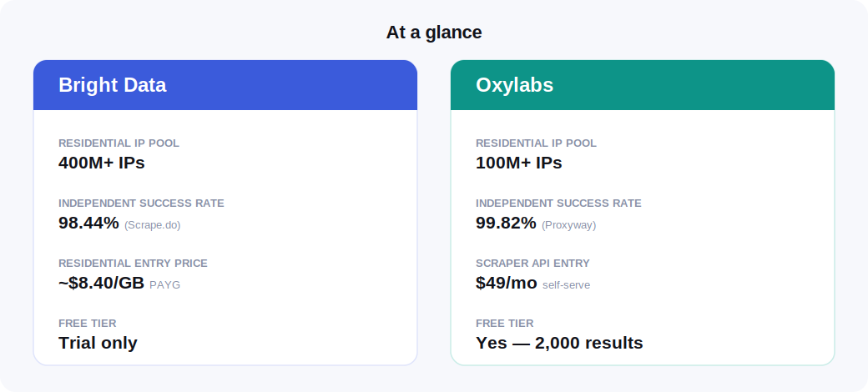The height and width of the screenshot is (392, 868).
Task: Select the Oxylabs card header
Action: click(643, 85)
